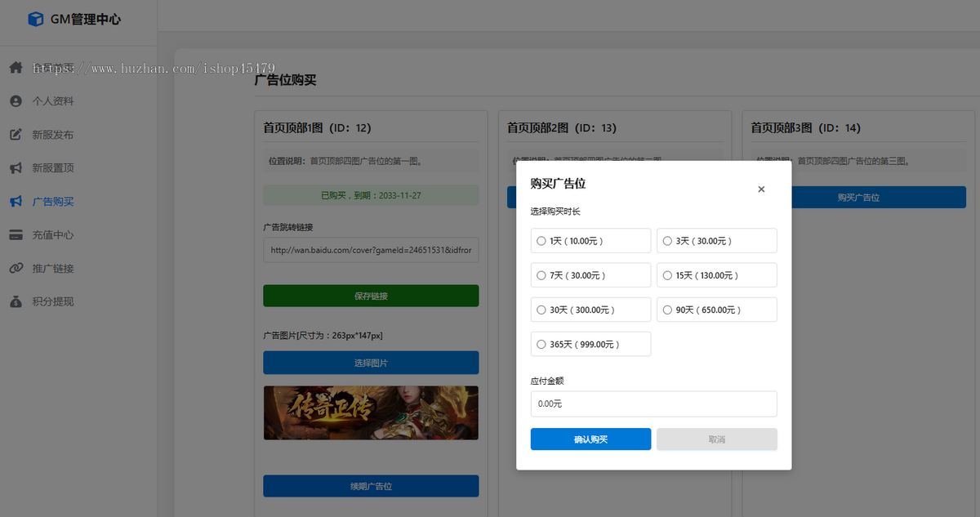The image size is (980, 517).
Task: Click the 首页顶部3图 (ID: 14) heading
Action: [x=805, y=128]
